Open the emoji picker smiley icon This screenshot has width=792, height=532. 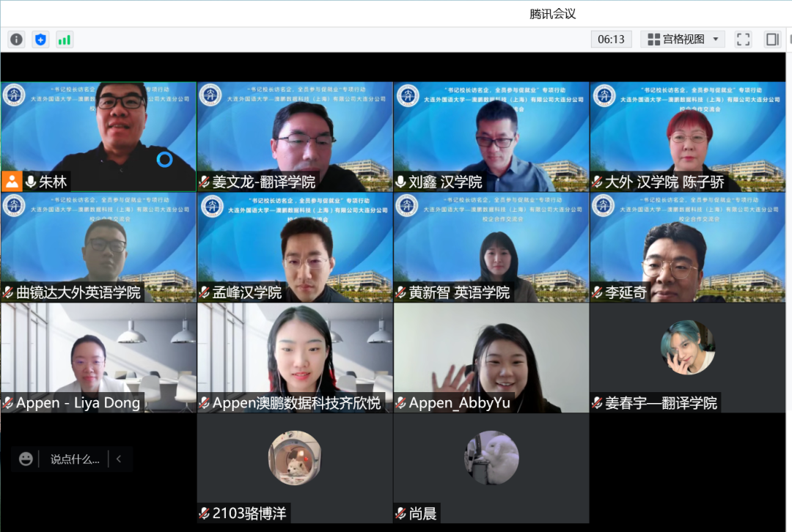click(x=26, y=459)
